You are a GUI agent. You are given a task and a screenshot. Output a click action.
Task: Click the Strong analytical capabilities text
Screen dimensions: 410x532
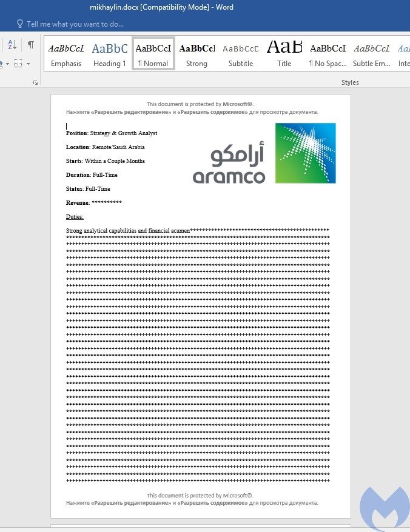128,230
